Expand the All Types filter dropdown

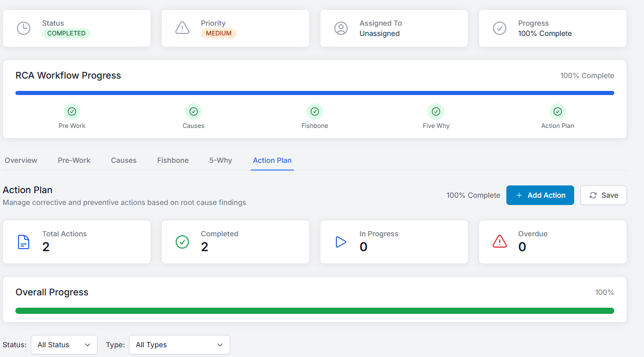(x=179, y=345)
